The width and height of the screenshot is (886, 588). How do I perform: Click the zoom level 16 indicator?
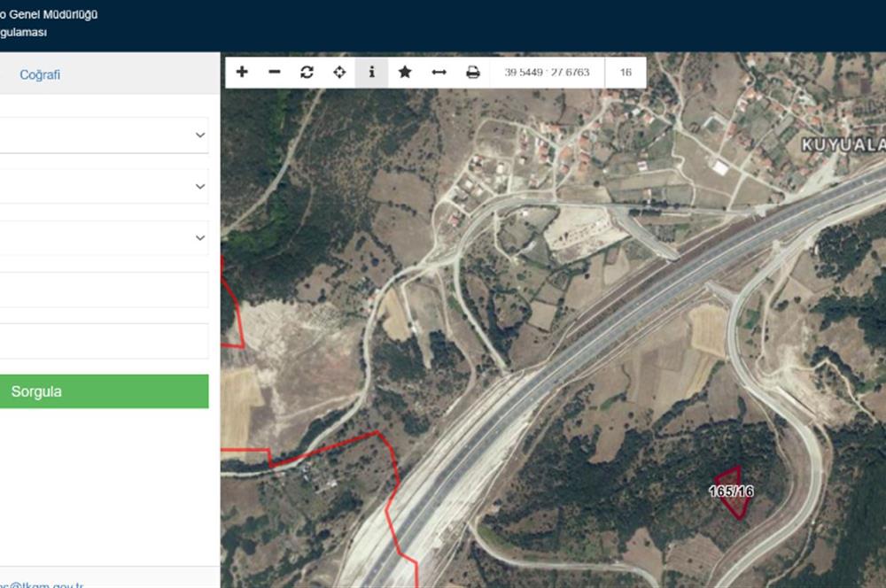(626, 73)
